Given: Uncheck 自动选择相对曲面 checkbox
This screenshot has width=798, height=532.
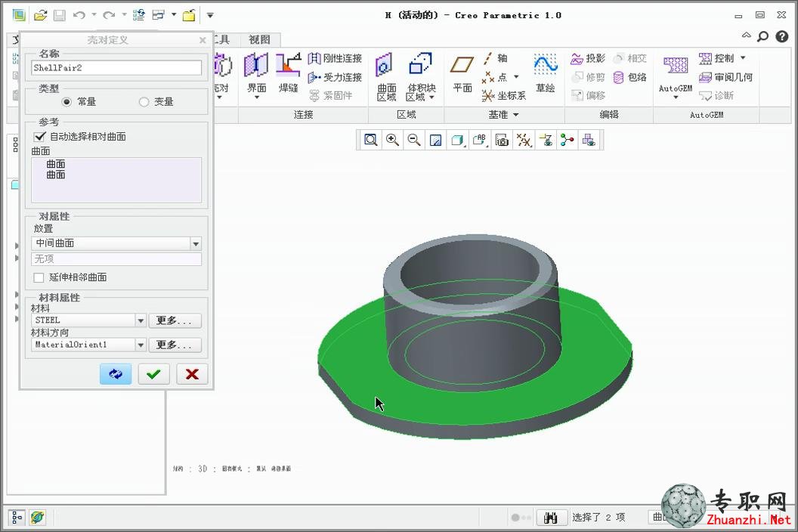Looking at the screenshot, I should point(39,137).
